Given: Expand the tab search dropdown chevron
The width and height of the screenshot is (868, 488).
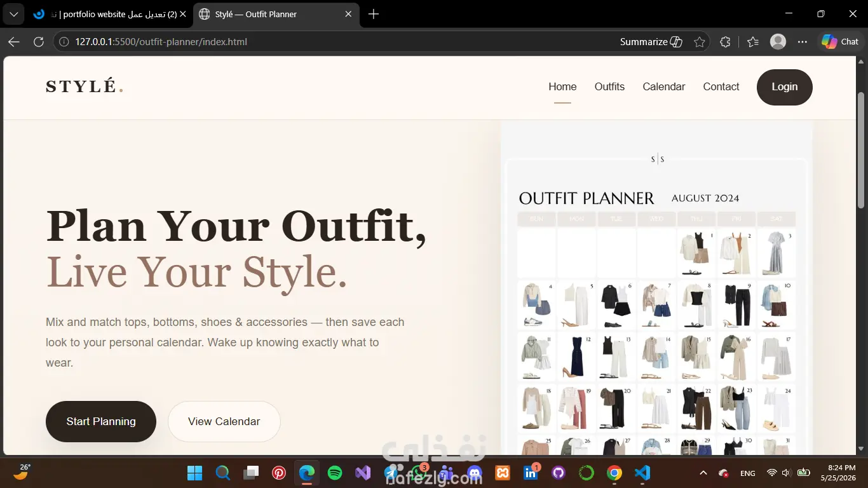Looking at the screenshot, I should (14, 14).
